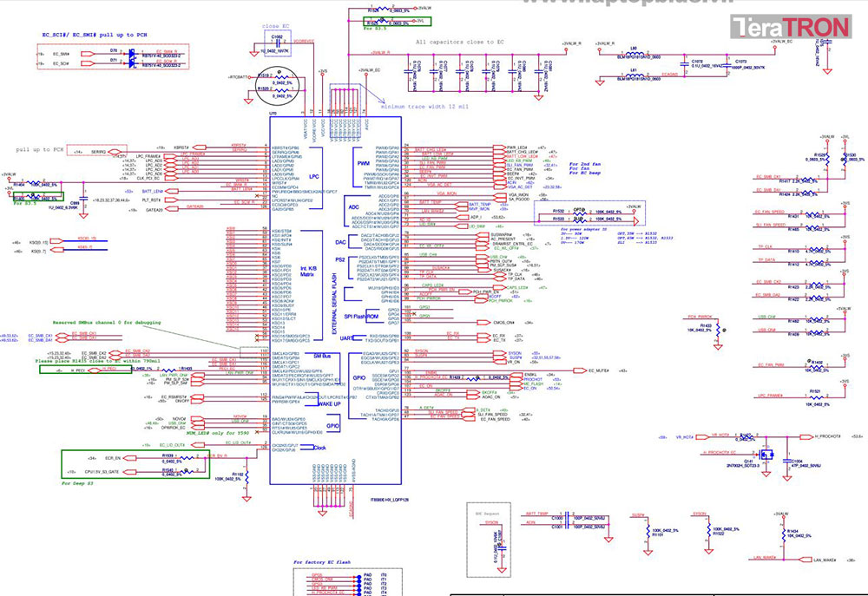The image size is (868, 596).
Task: Select the EC_SMI# input port arrow
Action: click(x=88, y=54)
